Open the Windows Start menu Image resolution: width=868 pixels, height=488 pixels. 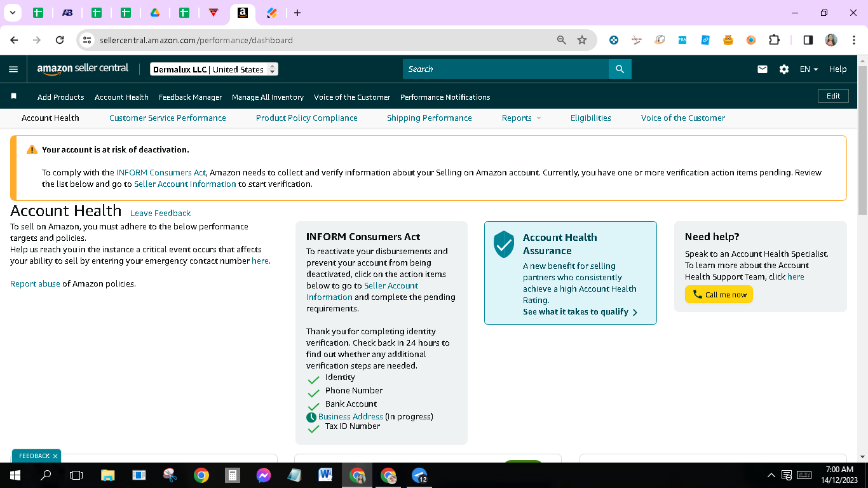(15, 475)
